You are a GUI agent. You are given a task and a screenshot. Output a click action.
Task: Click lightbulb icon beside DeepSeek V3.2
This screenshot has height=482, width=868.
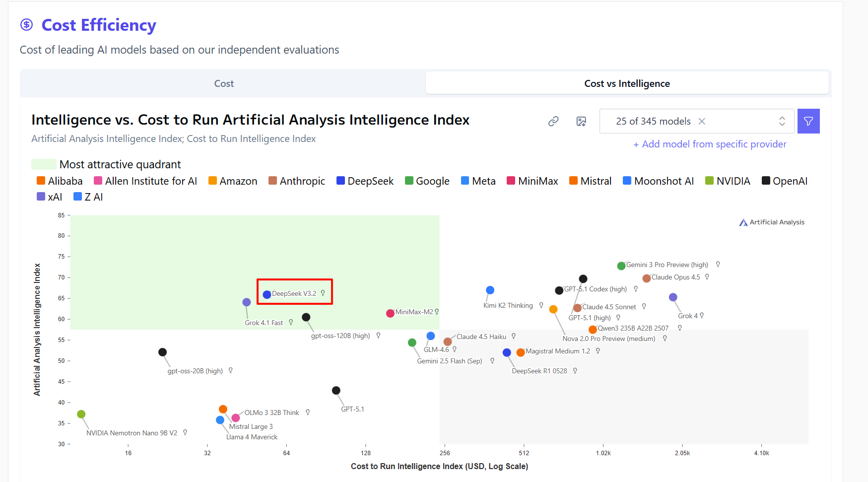(x=323, y=293)
